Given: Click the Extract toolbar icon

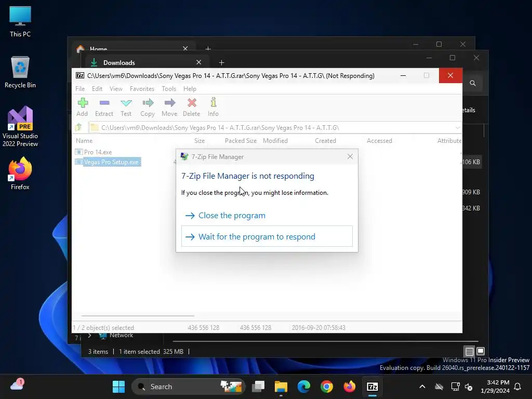Looking at the screenshot, I should click(104, 107).
